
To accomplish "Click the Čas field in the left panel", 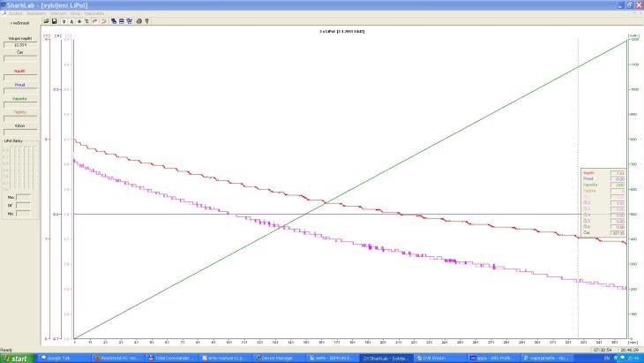I will click(x=20, y=58).
